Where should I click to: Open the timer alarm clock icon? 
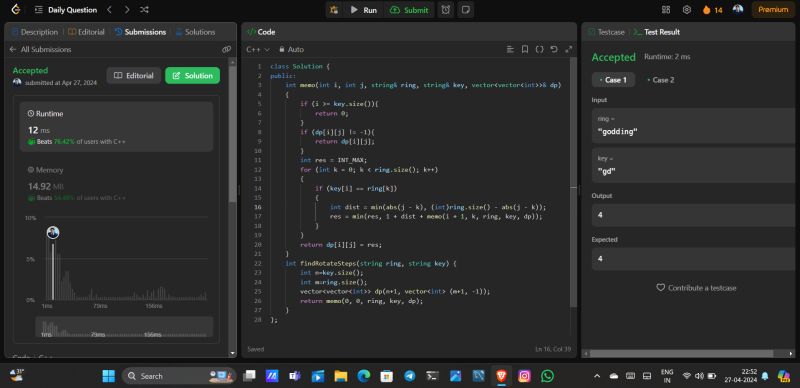click(446, 10)
